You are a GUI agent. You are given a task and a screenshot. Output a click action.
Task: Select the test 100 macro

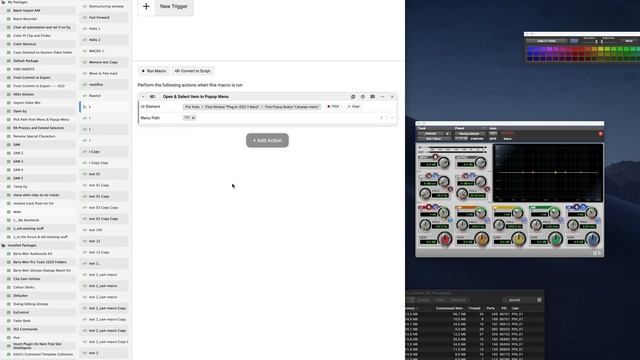[x=104, y=230]
